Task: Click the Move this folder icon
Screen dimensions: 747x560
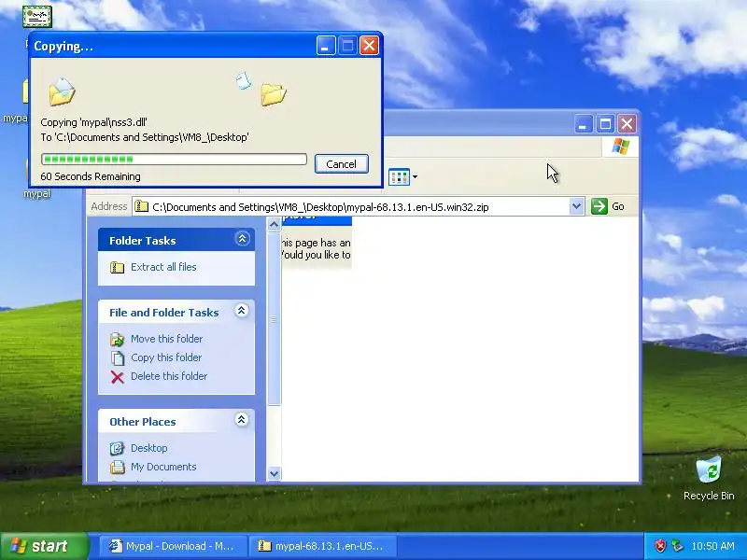Action: tap(118, 339)
